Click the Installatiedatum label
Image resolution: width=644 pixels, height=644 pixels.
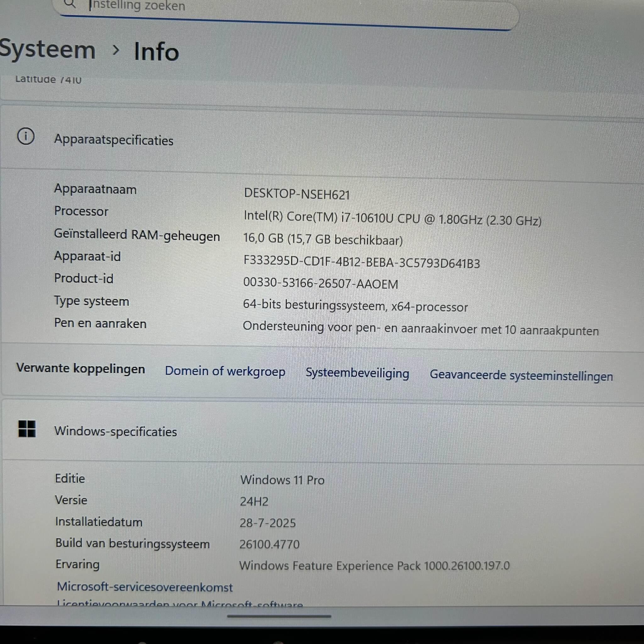tap(99, 522)
